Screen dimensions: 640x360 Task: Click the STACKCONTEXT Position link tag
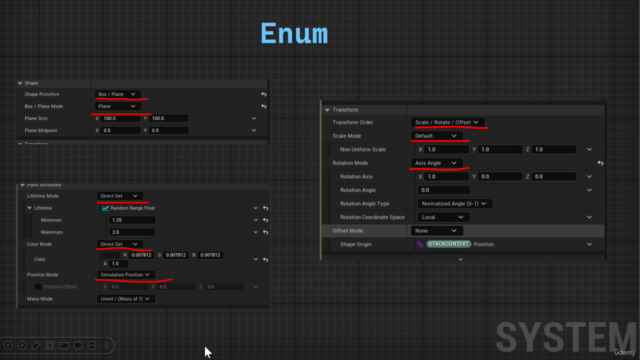pos(449,244)
